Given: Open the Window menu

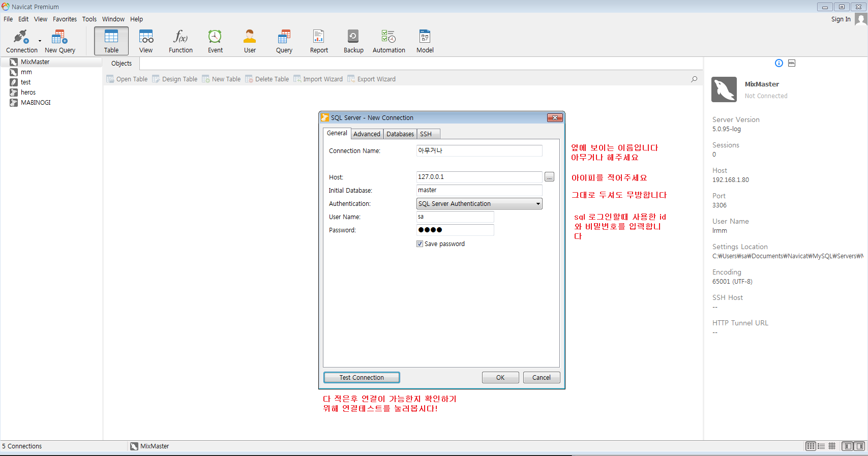Looking at the screenshot, I should pyautogui.click(x=113, y=19).
